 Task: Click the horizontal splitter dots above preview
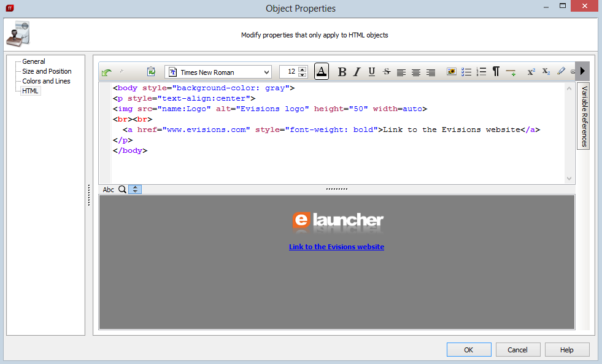(337, 189)
